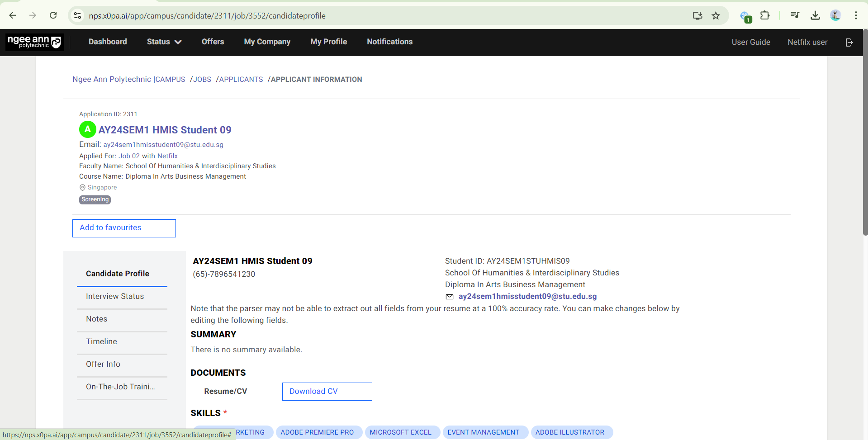868x440 pixels.
Task: Open the Chrome downloads icon
Action: point(815,15)
